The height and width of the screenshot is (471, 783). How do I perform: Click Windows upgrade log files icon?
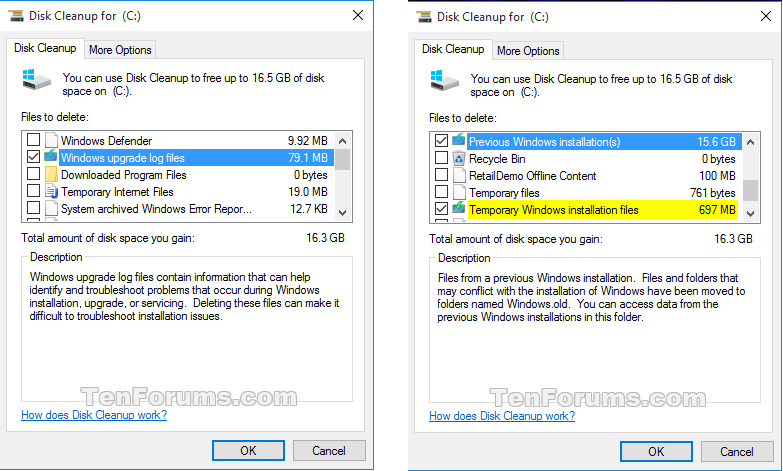[x=51, y=156]
